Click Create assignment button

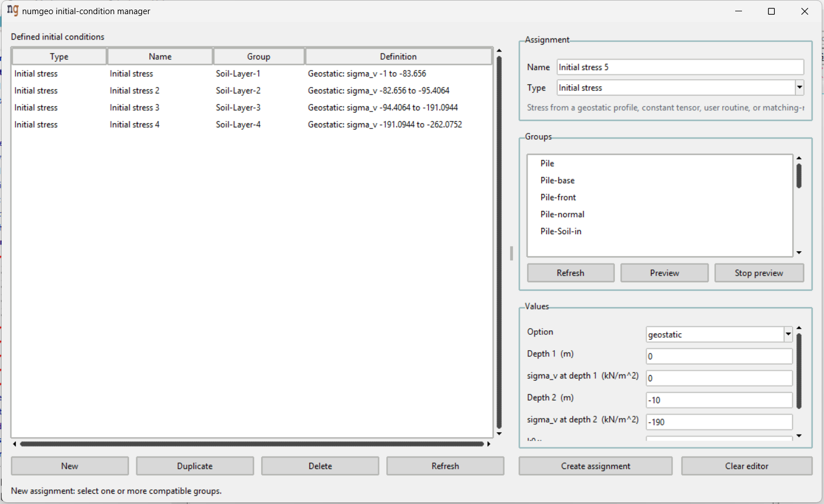tap(596, 466)
